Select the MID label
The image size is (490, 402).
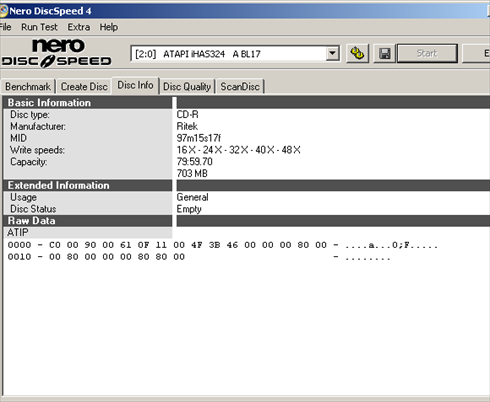coord(18,138)
